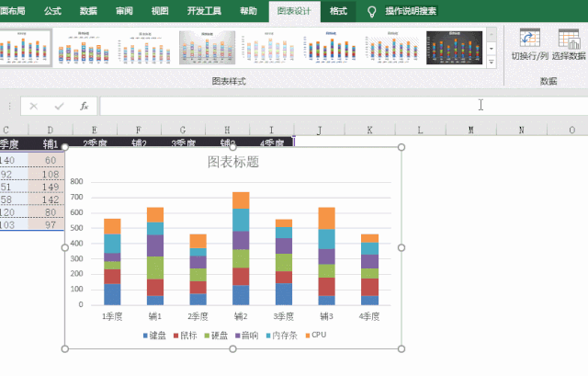
Task: Open the 帮助 ribbon tab
Action: pos(248,11)
